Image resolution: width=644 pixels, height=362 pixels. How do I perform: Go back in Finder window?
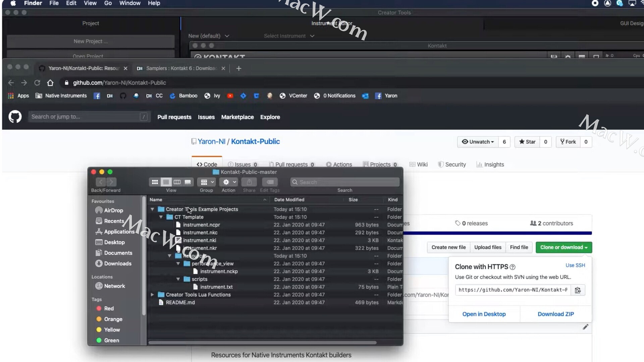coord(101,182)
